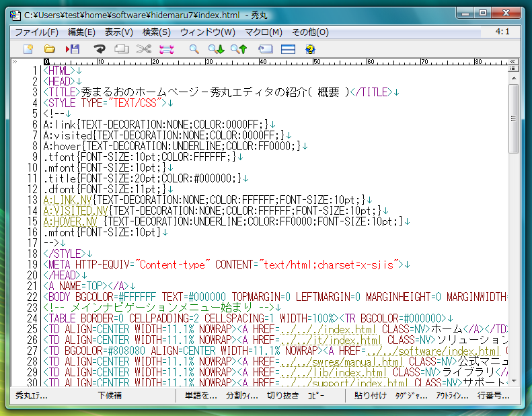
Task: Click A:LINK.NV selector on line 13
Action: 67,200
